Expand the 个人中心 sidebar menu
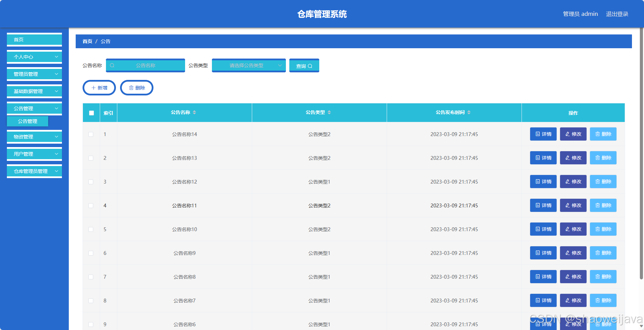The image size is (644, 330). tap(34, 56)
